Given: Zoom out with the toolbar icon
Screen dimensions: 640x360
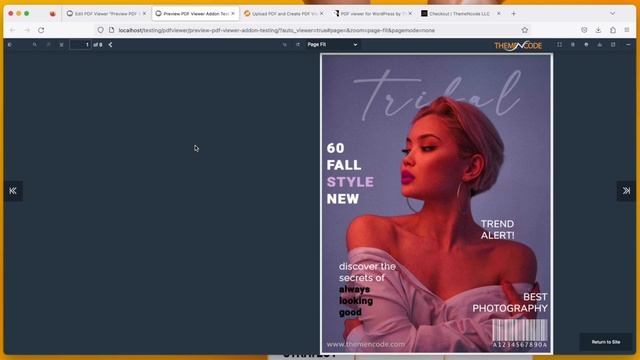Looking at the screenshot, I should point(284,44).
